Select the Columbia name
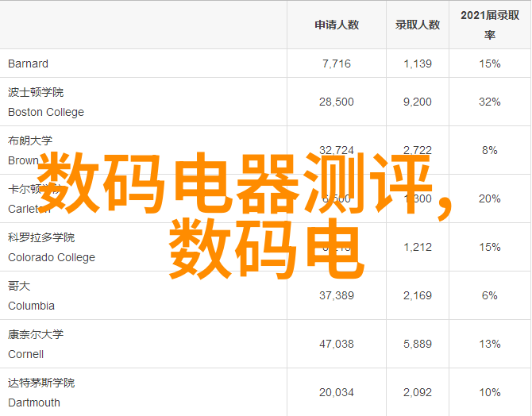 31,306
